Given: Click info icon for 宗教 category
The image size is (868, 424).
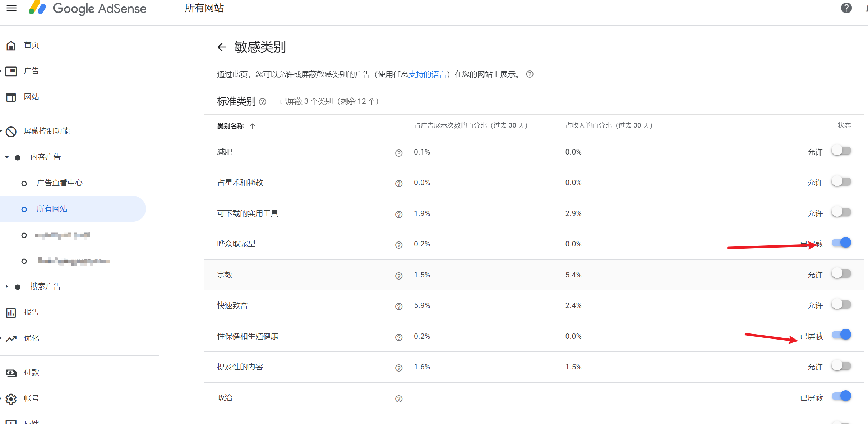Looking at the screenshot, I should [x=398, y=276].
